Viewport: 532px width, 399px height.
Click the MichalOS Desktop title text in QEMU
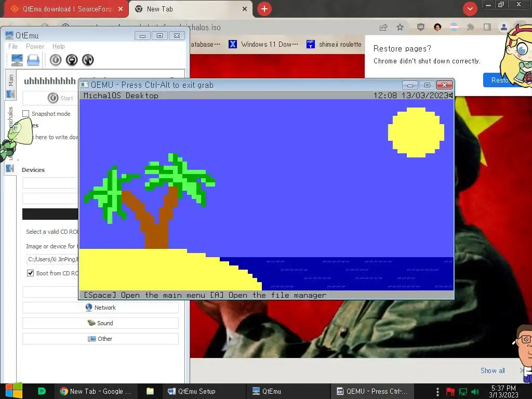tap(121, 96)
